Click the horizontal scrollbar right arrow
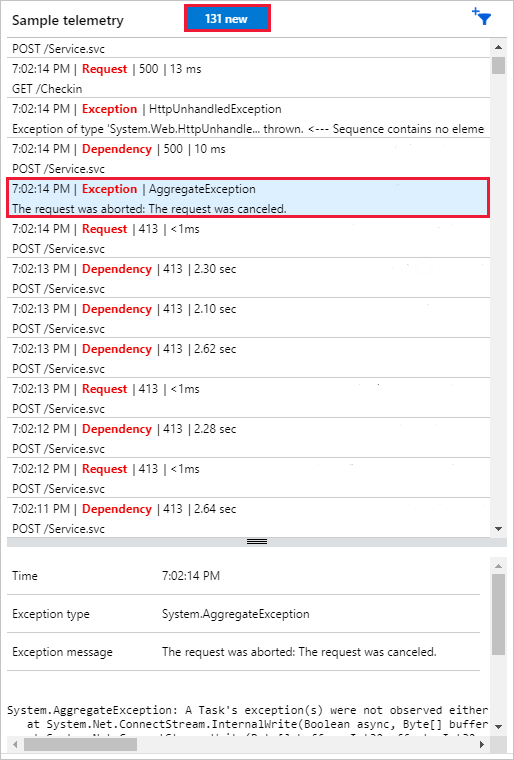This screenshot has height=760, width=514. 482,744
